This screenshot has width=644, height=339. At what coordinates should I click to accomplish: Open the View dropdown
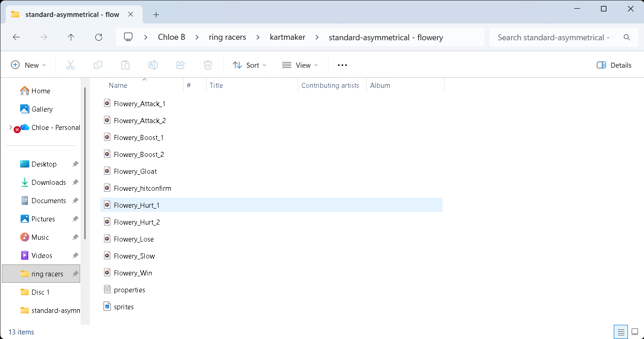300,65
